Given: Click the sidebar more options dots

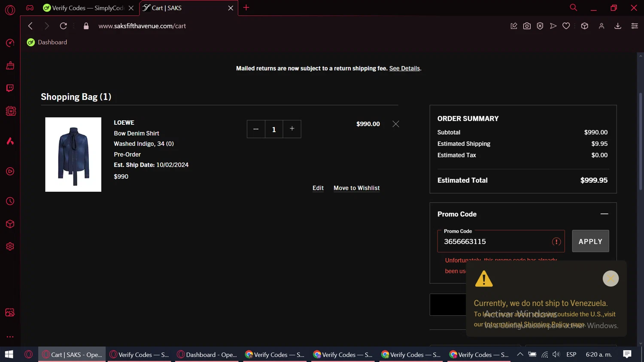Looking at the screenshot, I should pos(10,337).
